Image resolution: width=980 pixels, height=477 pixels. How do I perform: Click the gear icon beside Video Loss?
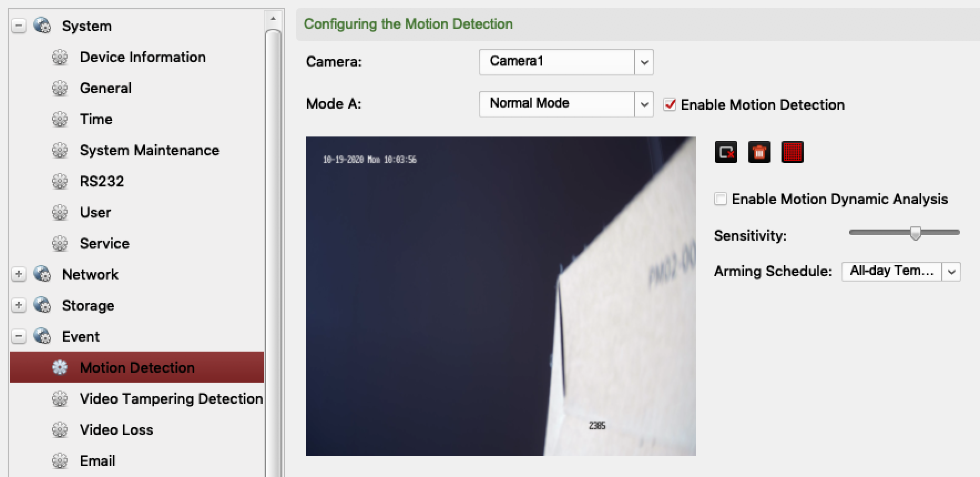point(60,430)
